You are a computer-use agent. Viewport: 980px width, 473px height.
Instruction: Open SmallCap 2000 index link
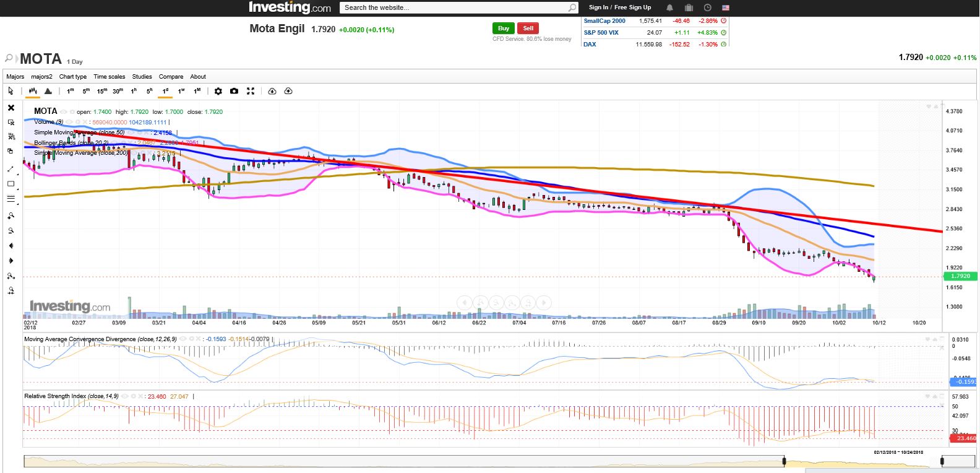point(604,21)
